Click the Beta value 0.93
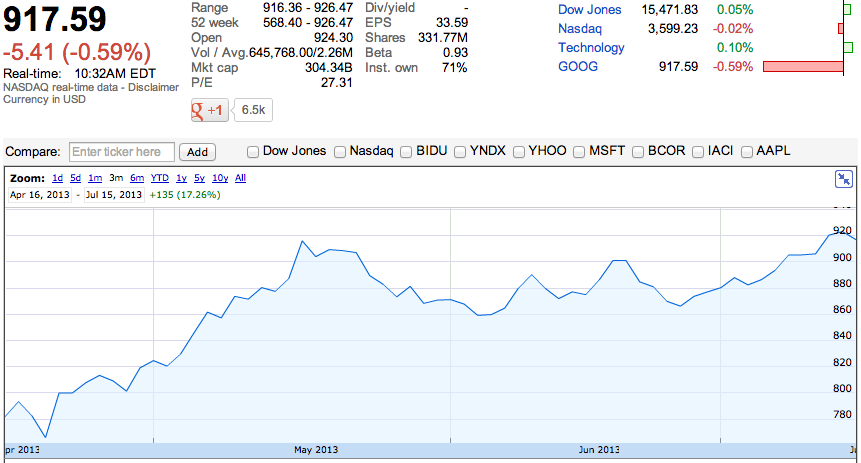Image resolution: width=861 pixels, height=463 pixels. tap(455, 53)
